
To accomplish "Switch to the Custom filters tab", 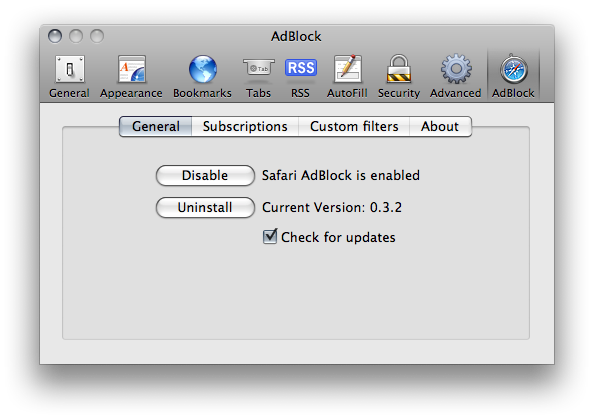I will pyautogui.click(x=354, y=127).
